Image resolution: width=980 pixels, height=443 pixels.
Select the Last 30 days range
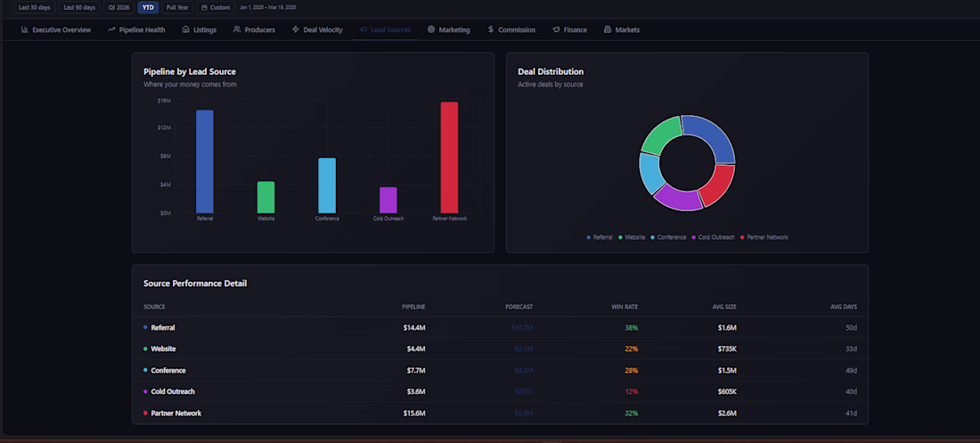pos(35,7)
